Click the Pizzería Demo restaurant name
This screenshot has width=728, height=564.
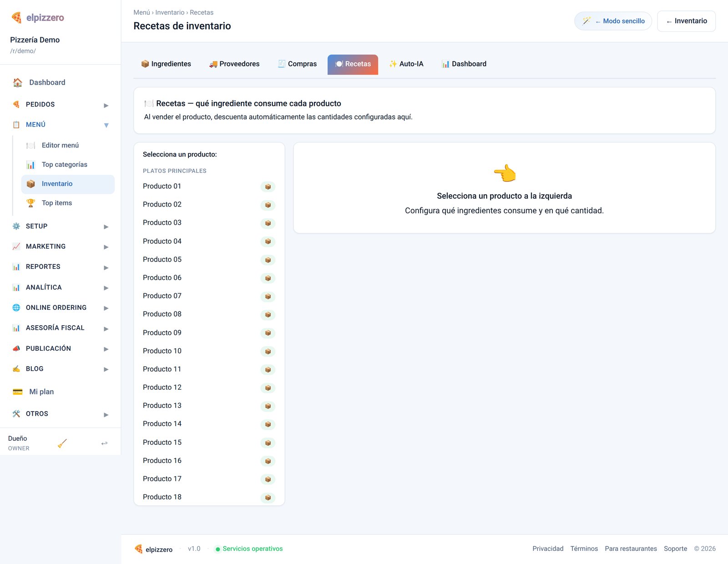tap(35, 40)
